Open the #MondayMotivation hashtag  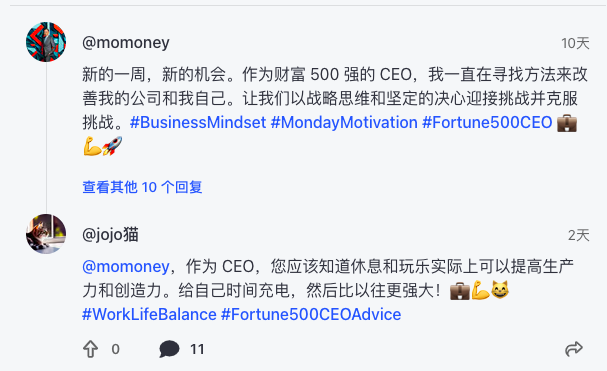point(344,122)
